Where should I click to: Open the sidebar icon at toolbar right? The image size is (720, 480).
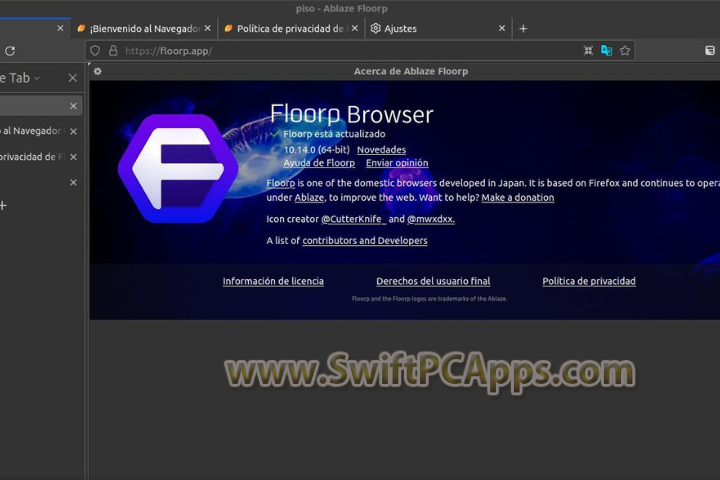coord(710,51)
